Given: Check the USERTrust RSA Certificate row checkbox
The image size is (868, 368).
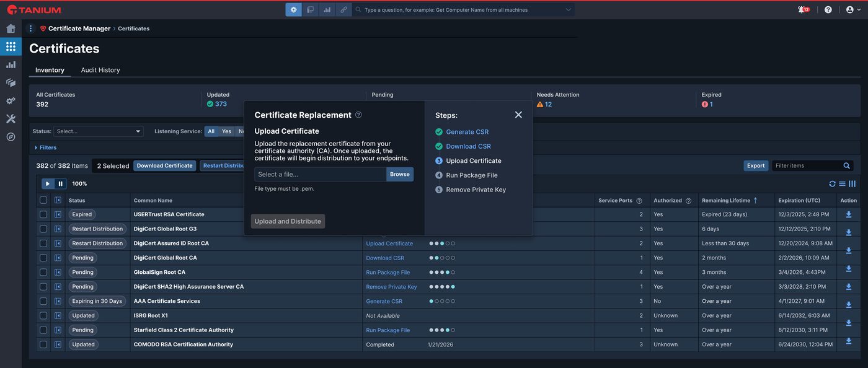Looking at the screenshot, I should [x=43, y=214].
